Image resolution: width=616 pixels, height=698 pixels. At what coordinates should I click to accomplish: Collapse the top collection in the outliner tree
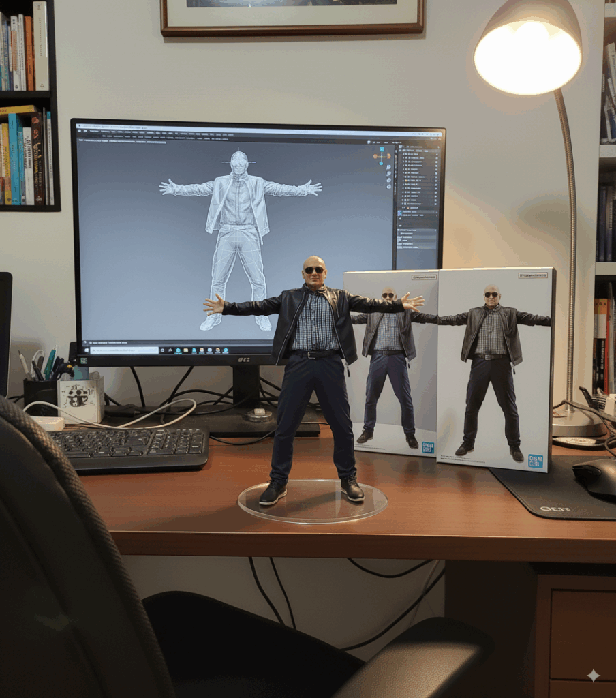click(x=401, y=149)
